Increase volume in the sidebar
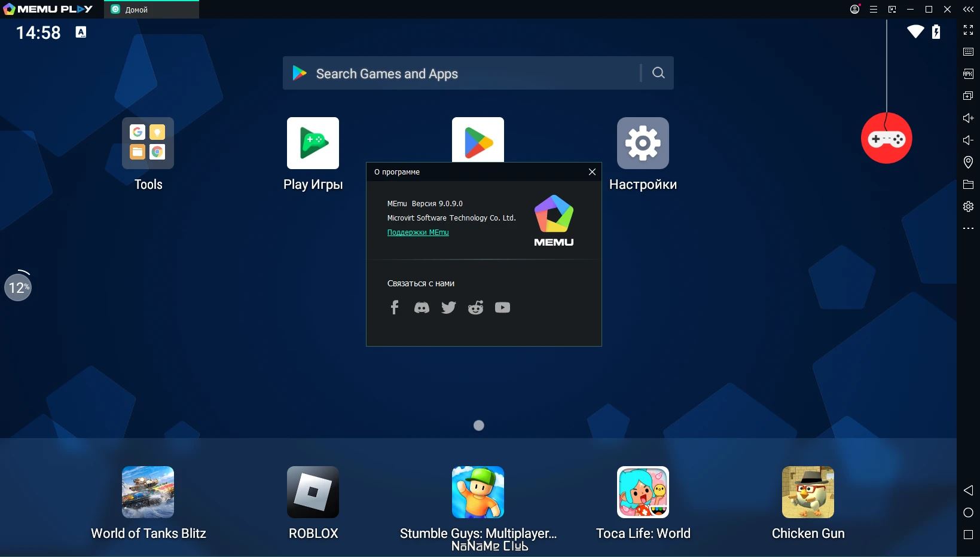The height and width of the screenshot is (557, 980). [968, 118]
